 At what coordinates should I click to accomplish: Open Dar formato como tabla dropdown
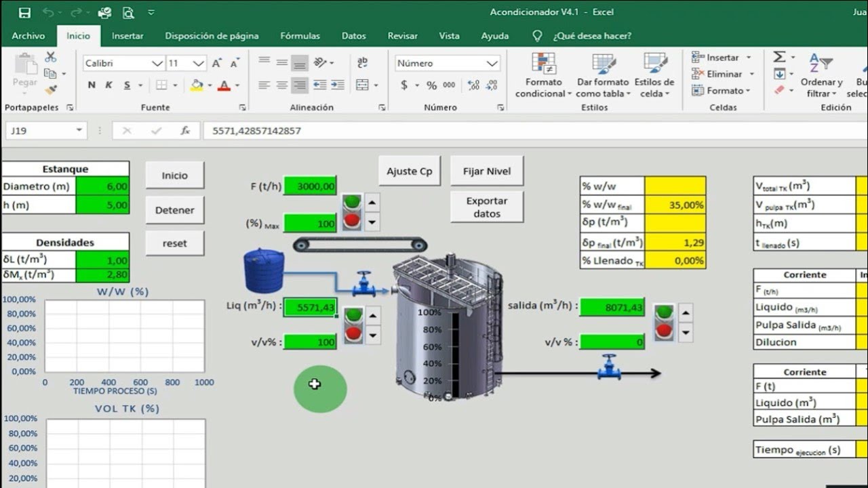603,76
